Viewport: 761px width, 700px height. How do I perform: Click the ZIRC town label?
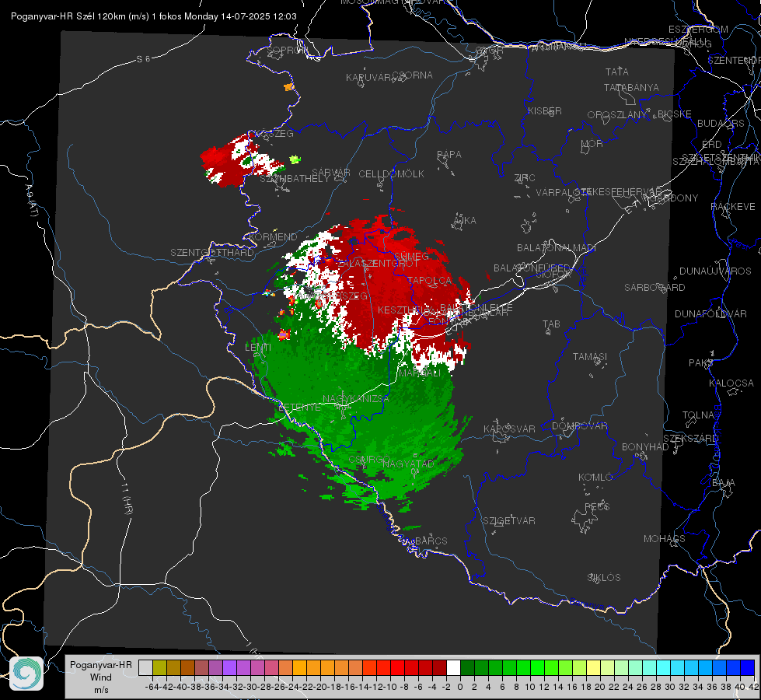(x=525, y=178)
